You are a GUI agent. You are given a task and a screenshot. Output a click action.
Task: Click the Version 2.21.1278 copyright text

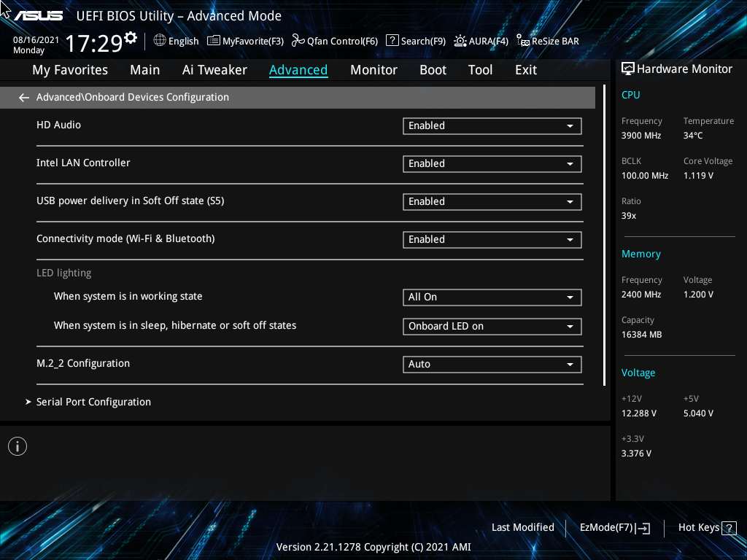tap(373, 547)
